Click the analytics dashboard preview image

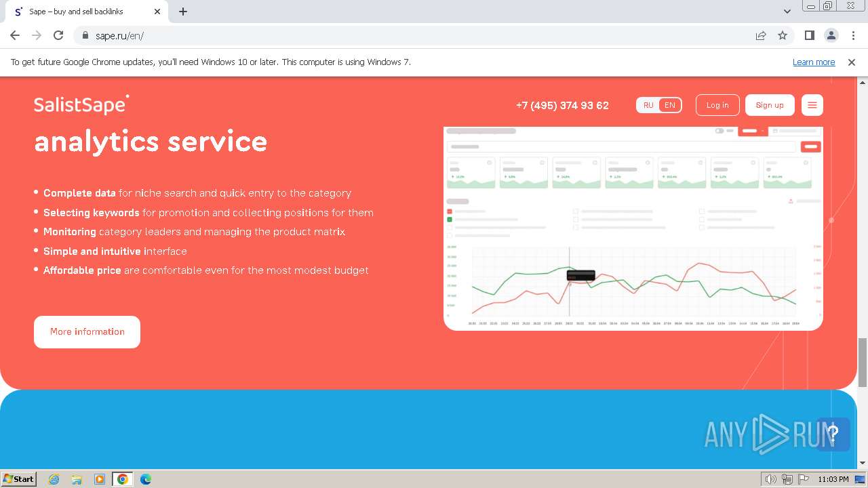coord(633,228)
